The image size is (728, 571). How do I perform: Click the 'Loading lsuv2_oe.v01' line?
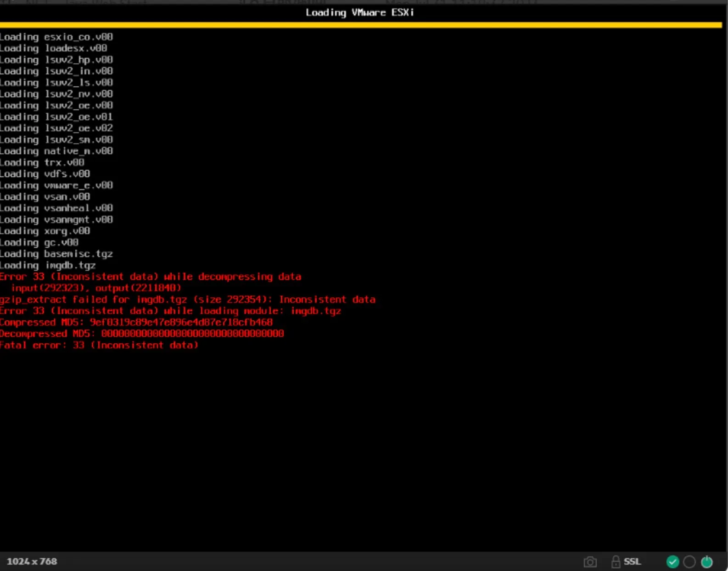click(56, 117)
